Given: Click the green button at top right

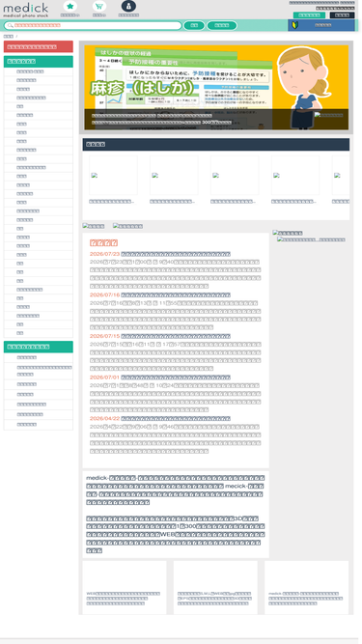Looking at the screenshot, I should [309, 15].
